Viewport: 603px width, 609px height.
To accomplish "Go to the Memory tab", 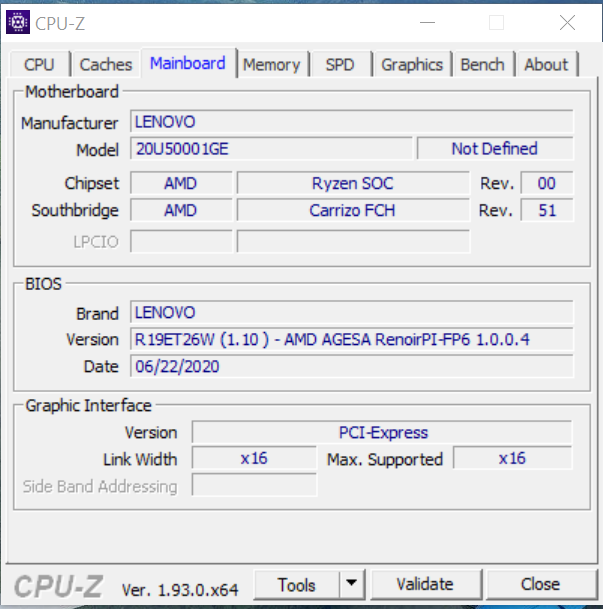I will coord(272,64).
